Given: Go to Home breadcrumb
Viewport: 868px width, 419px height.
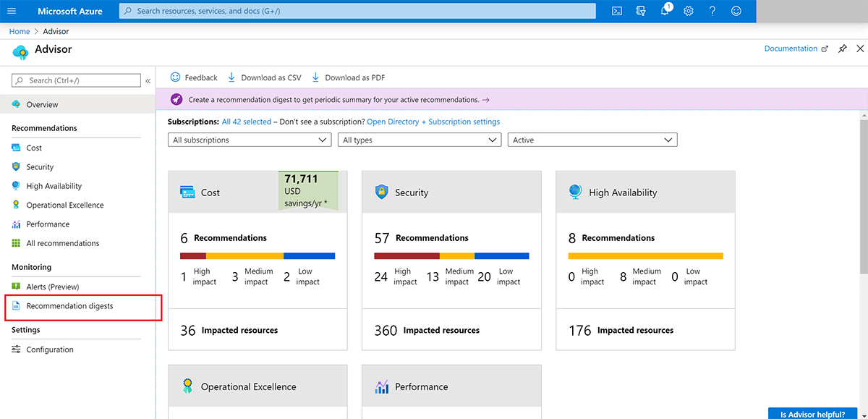Looking at the screenshot, I should 20,31.
